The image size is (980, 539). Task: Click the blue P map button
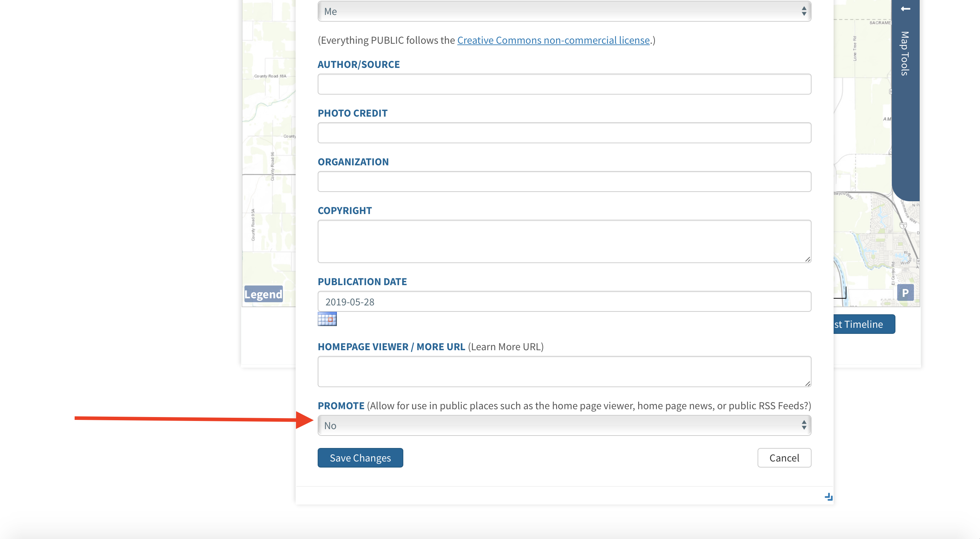(x=905, y=293)
